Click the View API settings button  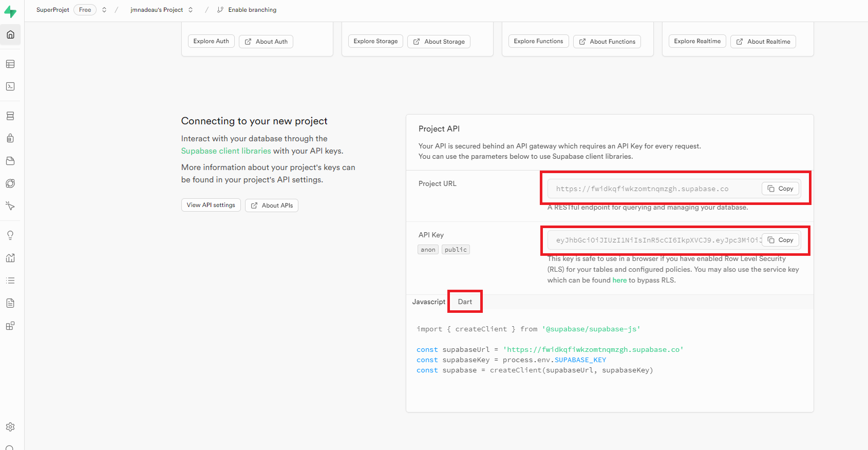point(211,205)
